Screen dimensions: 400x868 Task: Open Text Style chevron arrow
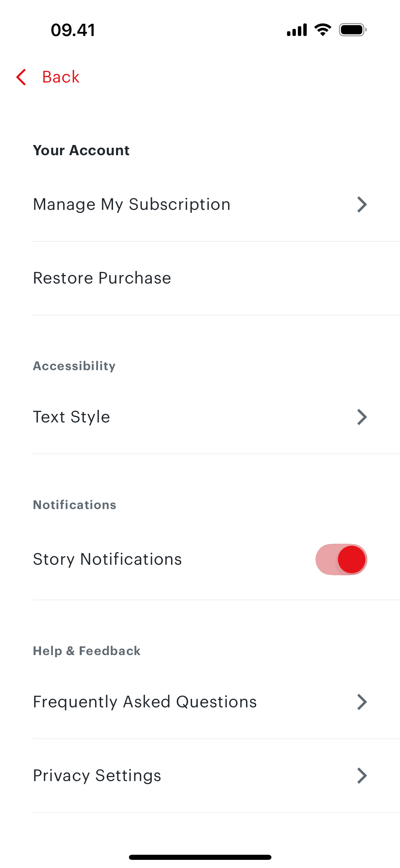(x=362, y=417)
